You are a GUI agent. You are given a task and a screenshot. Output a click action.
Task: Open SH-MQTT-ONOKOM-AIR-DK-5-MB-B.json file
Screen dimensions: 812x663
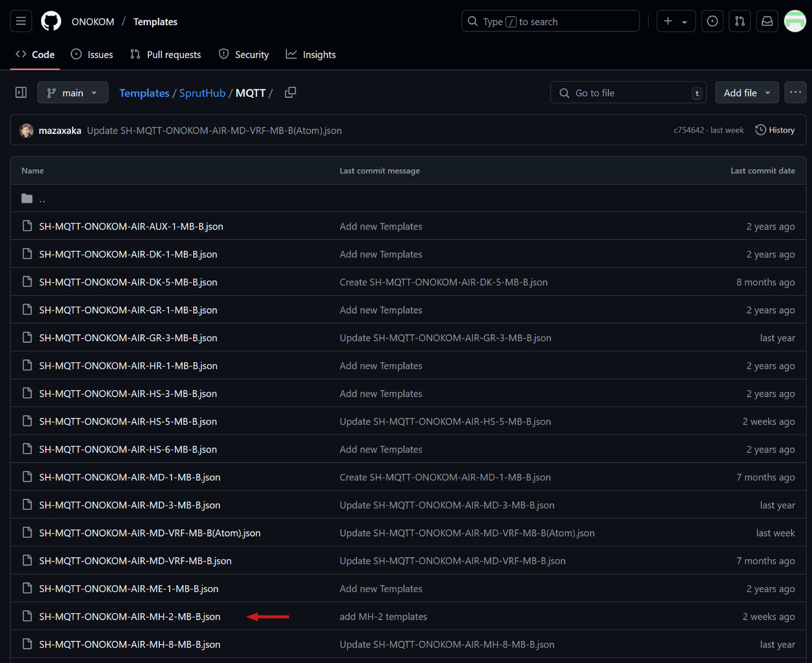pyautogui.click(x=128, y=282)
